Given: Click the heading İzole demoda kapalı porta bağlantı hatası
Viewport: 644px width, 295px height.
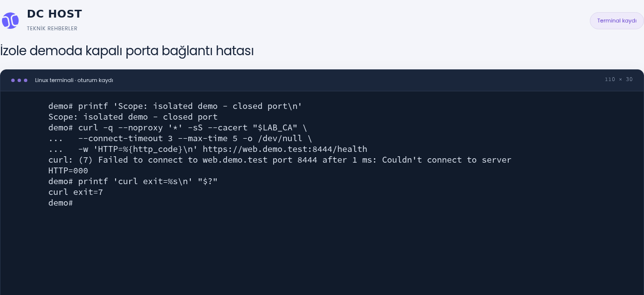Looking at the screenshot, I should pyautogui.click(x=127, y=51).
